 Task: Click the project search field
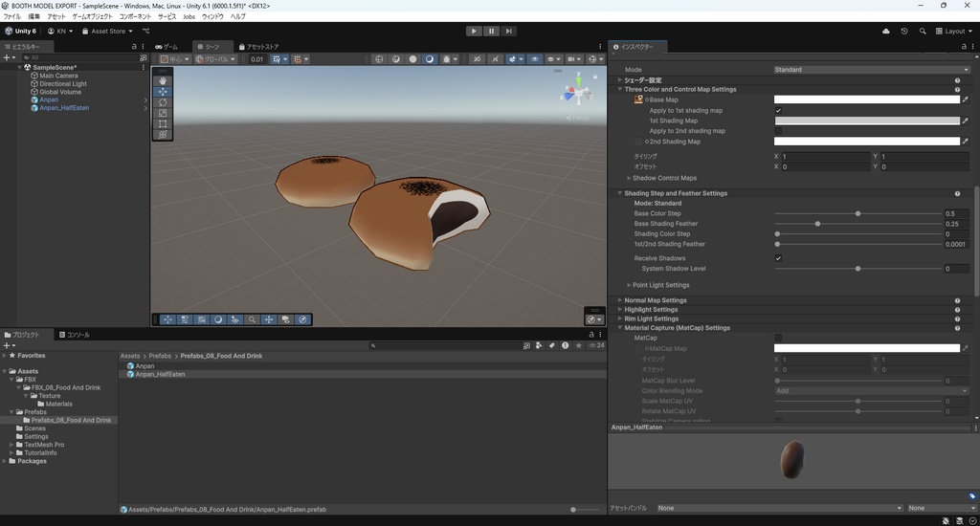click(444, 345)
